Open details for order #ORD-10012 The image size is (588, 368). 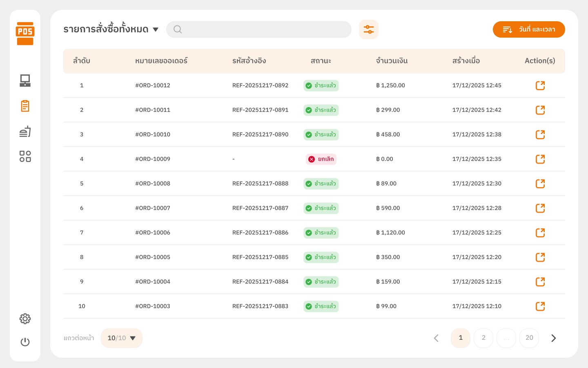click(x=540, y=85)
